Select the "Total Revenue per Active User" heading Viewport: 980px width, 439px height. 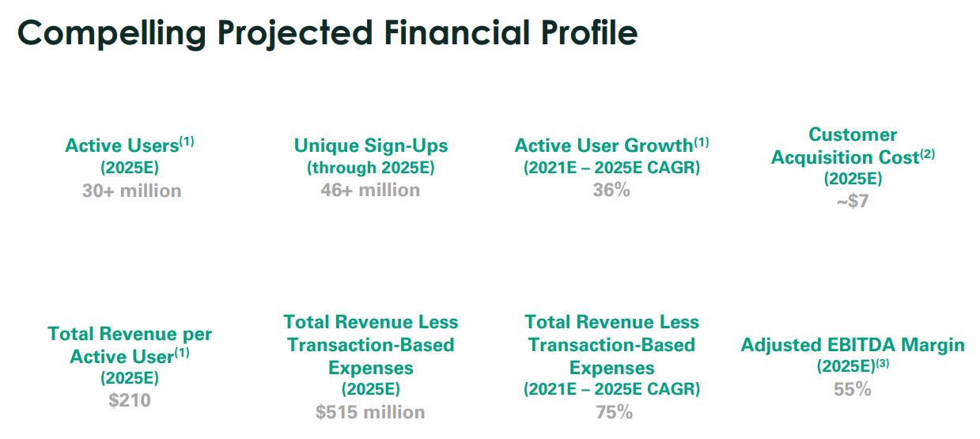click(x=130, y=345)
